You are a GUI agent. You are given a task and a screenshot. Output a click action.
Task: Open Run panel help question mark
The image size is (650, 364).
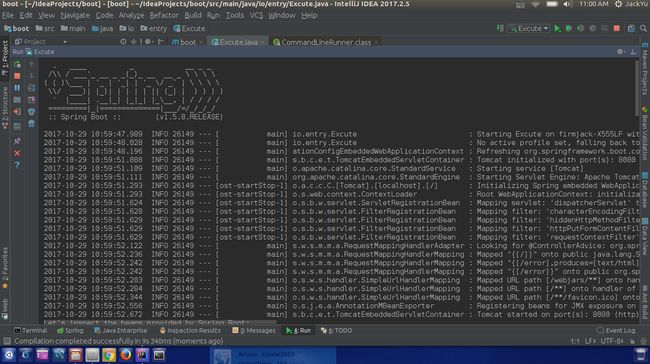tap(17, 165)
